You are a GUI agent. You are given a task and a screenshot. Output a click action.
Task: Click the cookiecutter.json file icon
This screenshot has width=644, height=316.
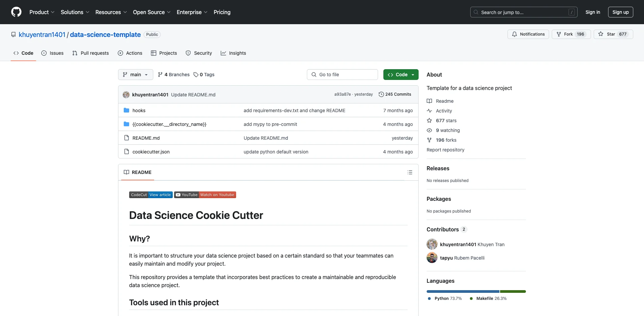[126, 151]
